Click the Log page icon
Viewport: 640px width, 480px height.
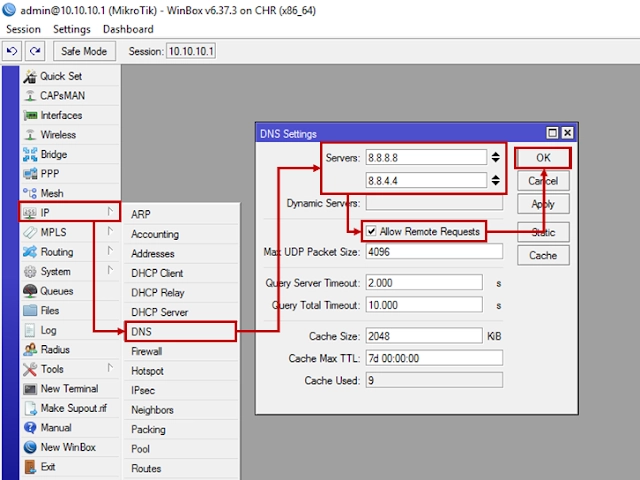[x=30, y=330]
